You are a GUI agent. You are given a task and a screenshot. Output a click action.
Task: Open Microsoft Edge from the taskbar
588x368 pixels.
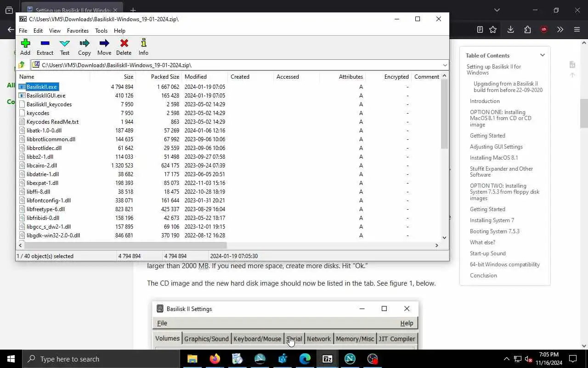pyautogui.click(x=305, y=359)
